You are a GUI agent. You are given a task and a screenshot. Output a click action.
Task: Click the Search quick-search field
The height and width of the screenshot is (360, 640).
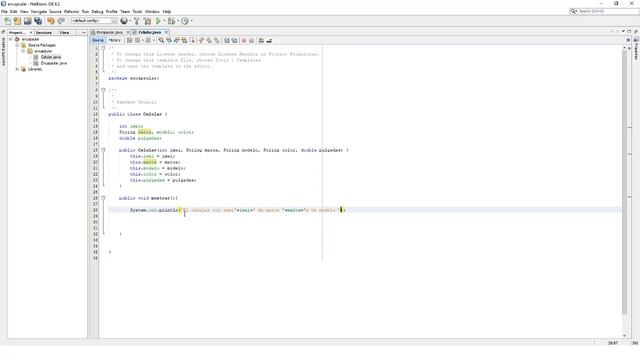point(604,11)
